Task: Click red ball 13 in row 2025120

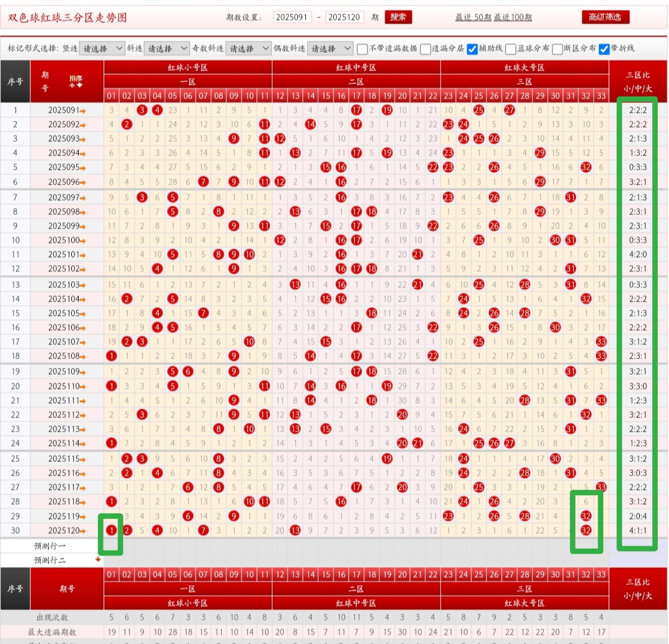Action: coord(295,531)
